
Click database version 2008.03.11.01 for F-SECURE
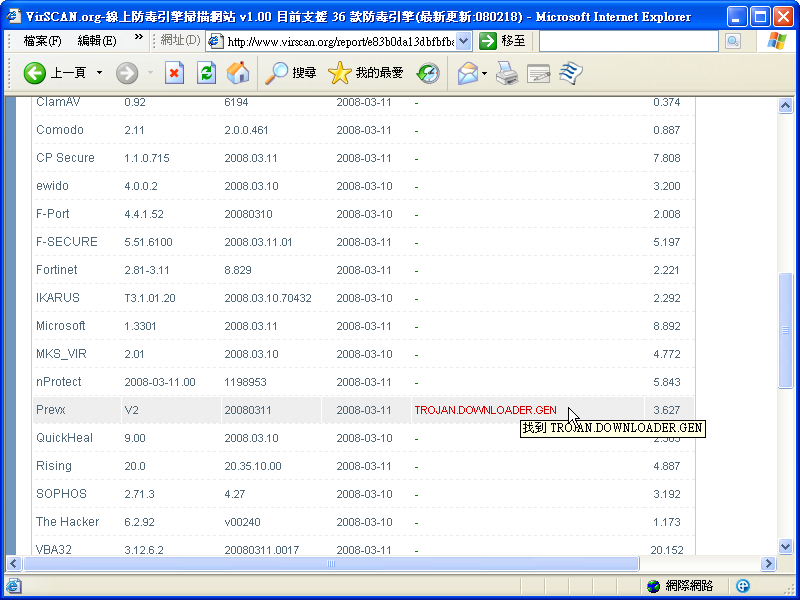pos(258,242)
